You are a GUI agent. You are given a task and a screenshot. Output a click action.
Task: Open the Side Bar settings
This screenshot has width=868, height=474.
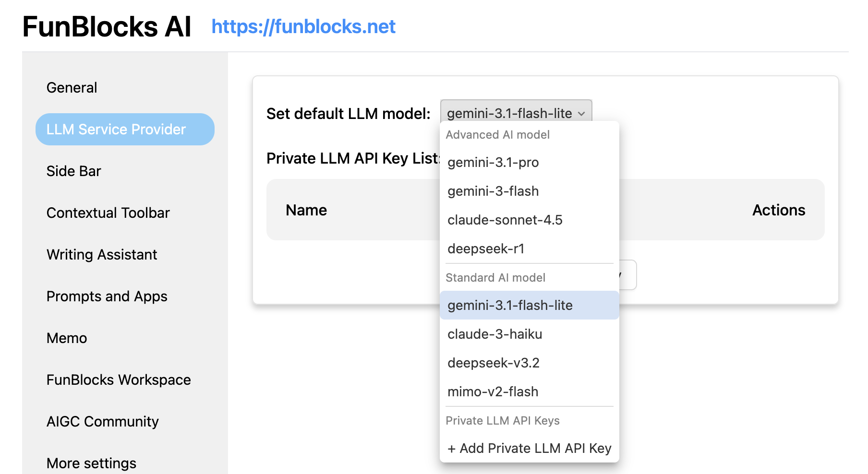click(x=73, y=170)
